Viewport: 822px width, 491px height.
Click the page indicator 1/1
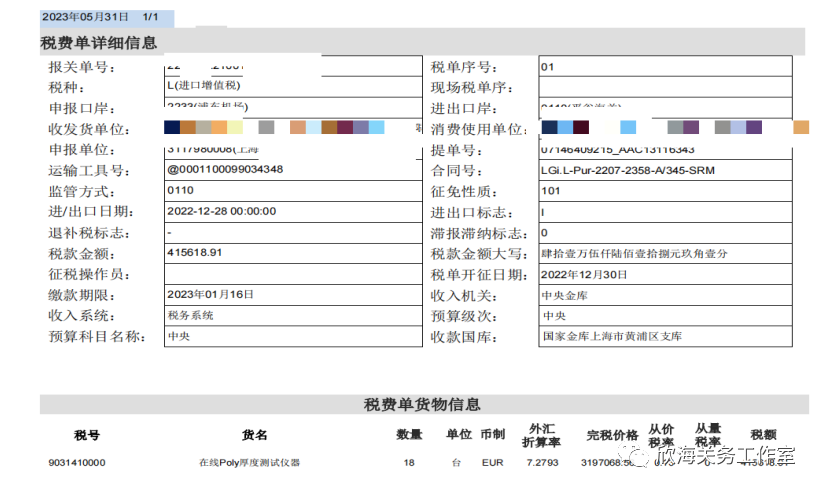[x=150, y=17]
